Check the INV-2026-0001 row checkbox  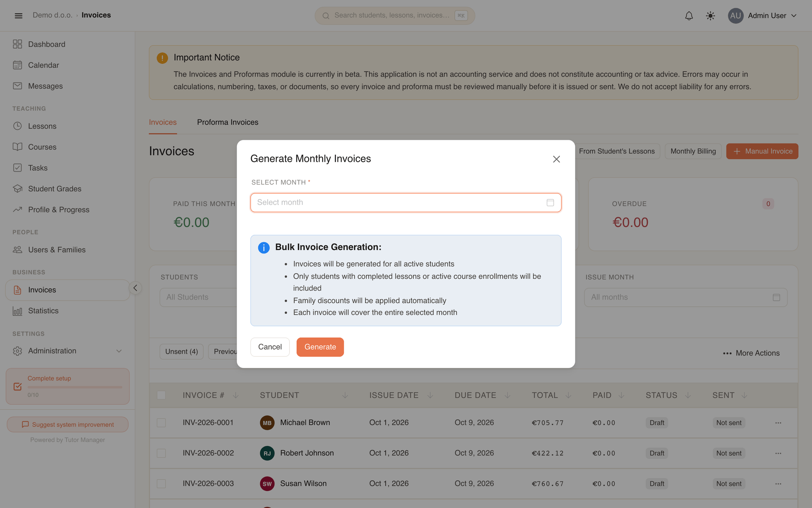coord(161,423)
